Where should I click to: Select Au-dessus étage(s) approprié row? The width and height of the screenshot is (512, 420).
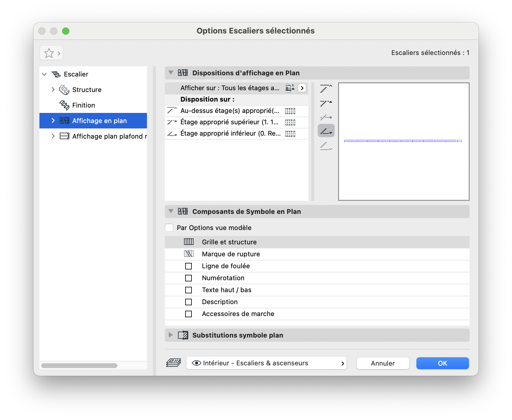pyautogui.click(x=237, y=111)
